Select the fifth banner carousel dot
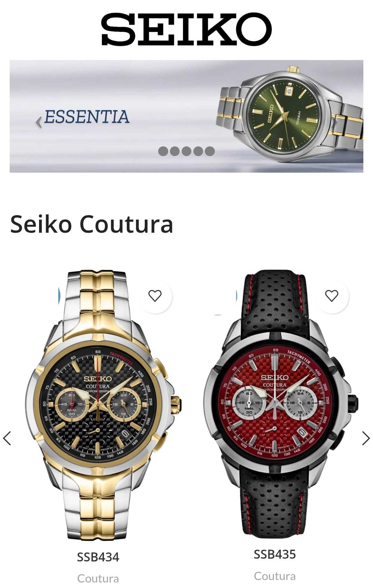The width and height of the screenshot is (373, 588). (x=210, y=151)
